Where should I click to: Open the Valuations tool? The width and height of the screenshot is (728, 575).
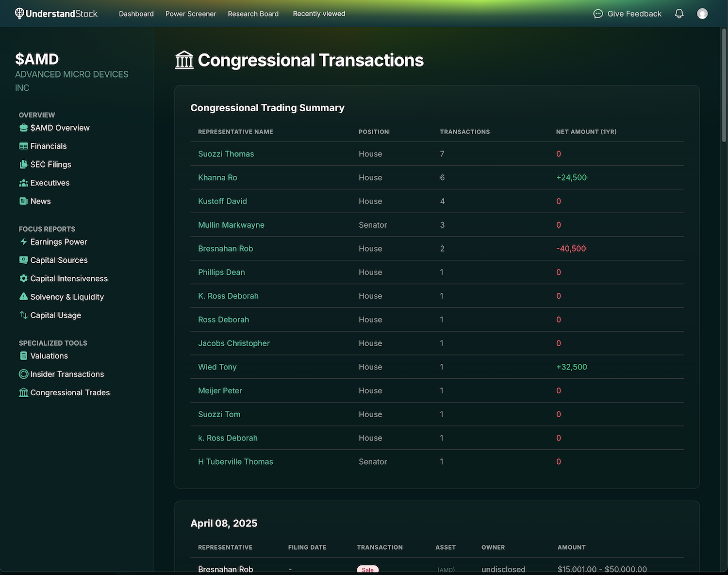[x=49, y=356]
